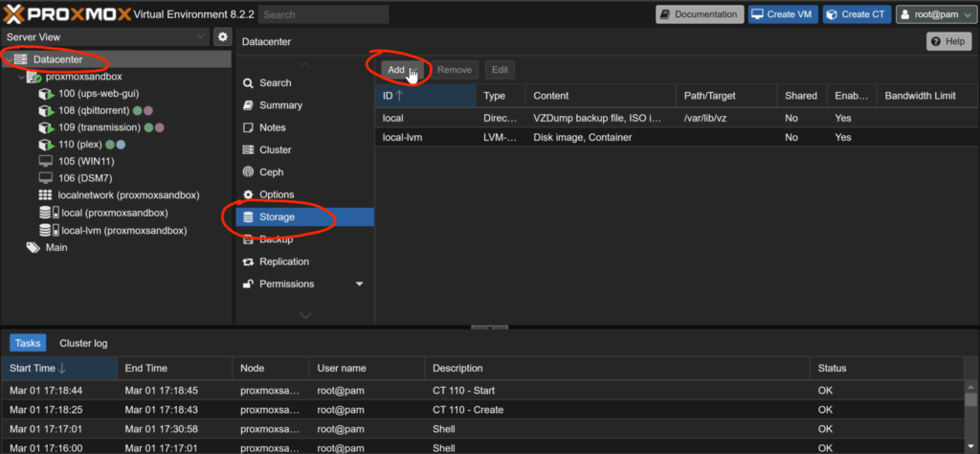Screen dimensions: 980x454
Task: Click container icon for 109 (transmission)
Action: coord(48,127)
